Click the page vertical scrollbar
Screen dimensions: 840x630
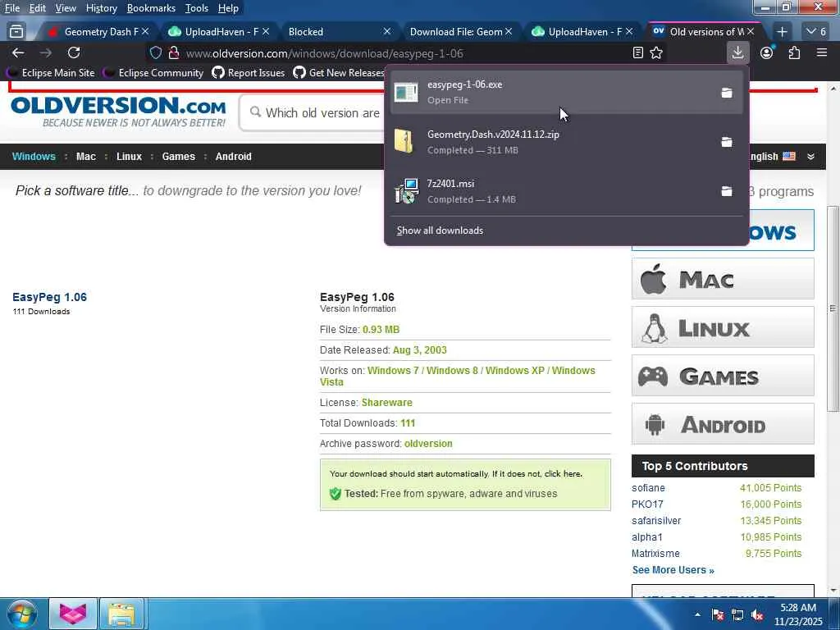tap(833, 308)
